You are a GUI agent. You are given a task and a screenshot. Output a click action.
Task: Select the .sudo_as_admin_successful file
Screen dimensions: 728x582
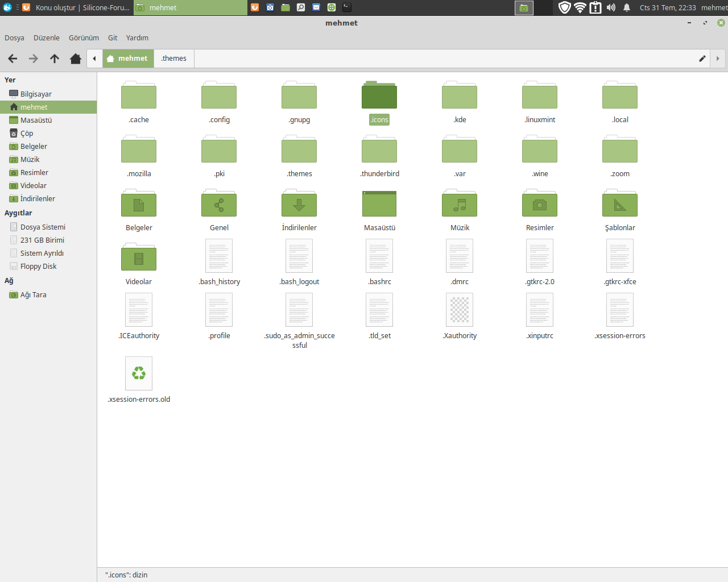[299, 310]
